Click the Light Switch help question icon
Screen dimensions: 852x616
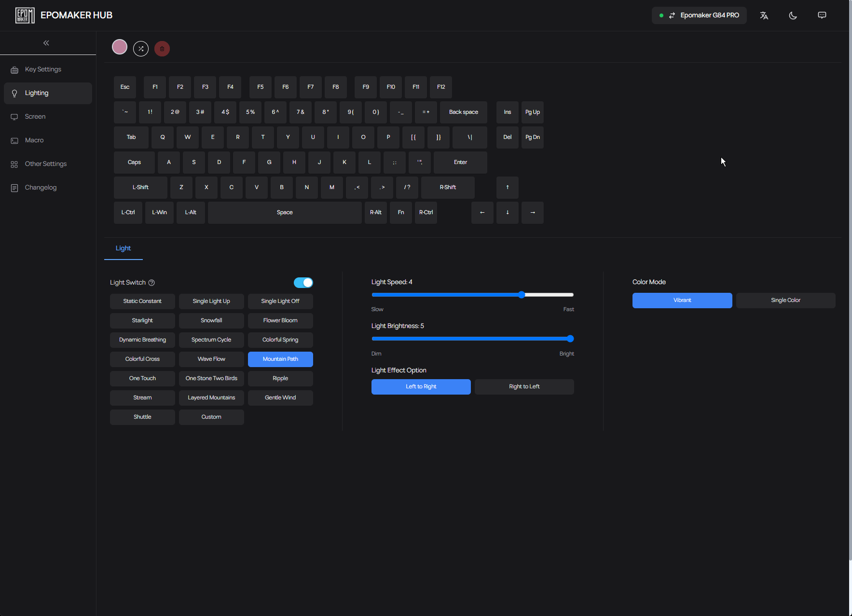tap(151, 283)
